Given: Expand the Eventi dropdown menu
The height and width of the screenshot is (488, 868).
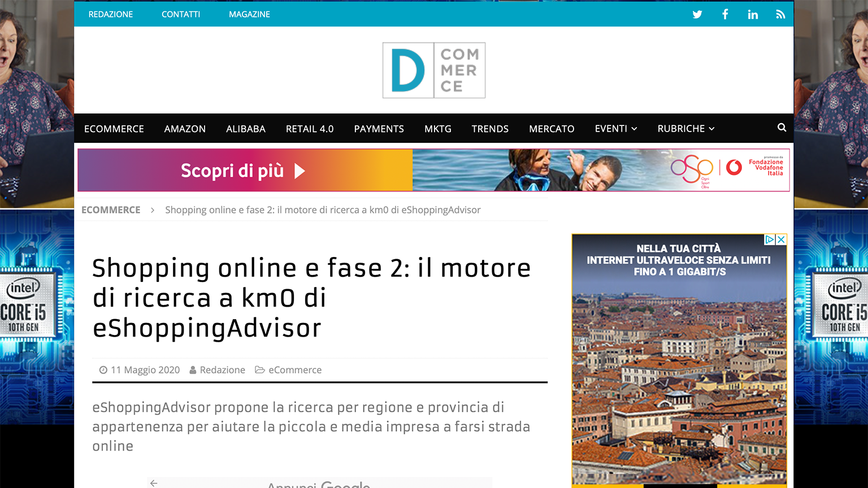Looking at the screenshot, I should tap(615, 129).
